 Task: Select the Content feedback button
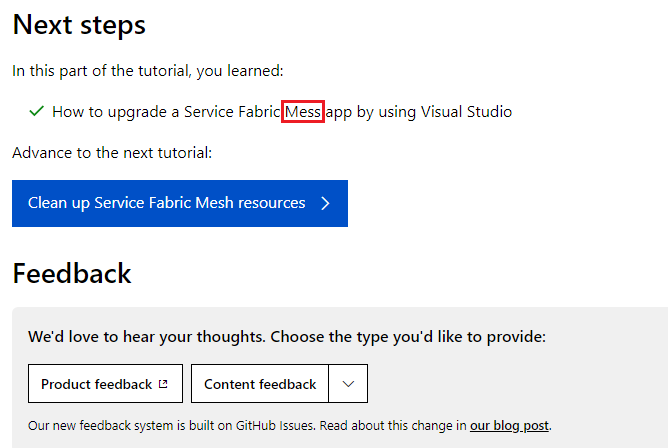(260, 384)
